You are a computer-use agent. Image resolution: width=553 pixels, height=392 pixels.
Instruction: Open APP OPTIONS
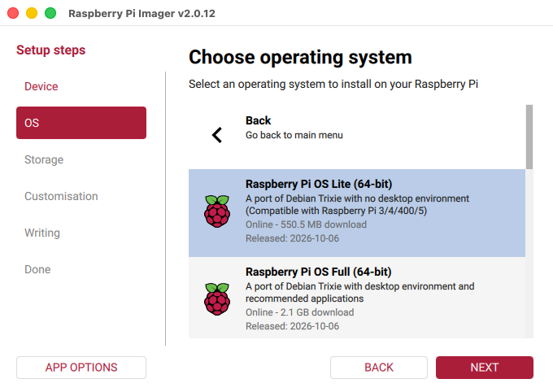click(x=81, y=368)
